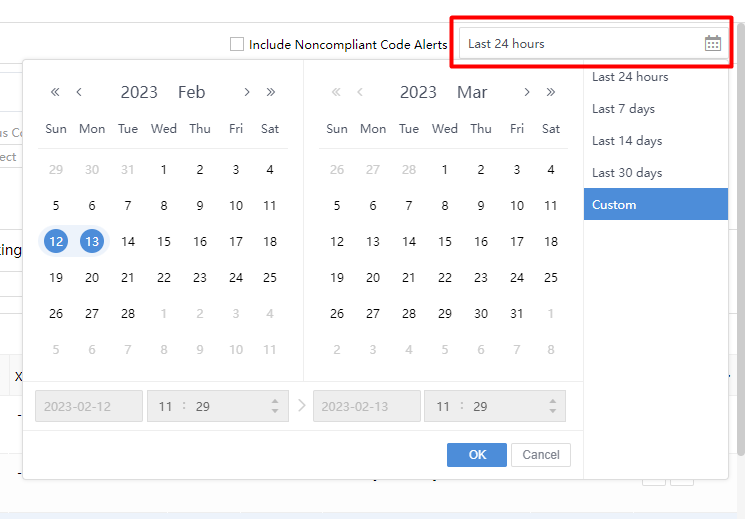Go to previous month in March calendar
This screenshot has height=519, width=745.
tap(360, 92)
